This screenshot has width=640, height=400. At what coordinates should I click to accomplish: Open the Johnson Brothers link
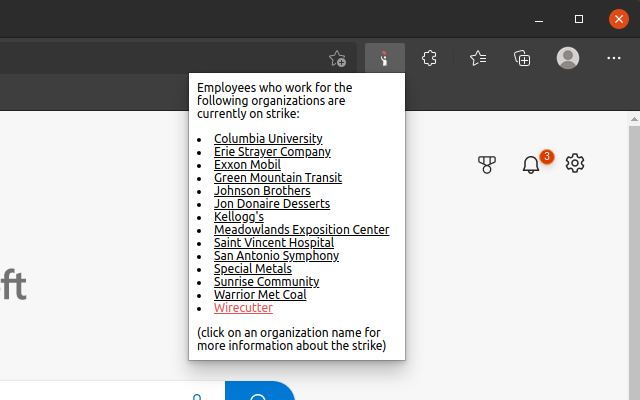(262, 191)
